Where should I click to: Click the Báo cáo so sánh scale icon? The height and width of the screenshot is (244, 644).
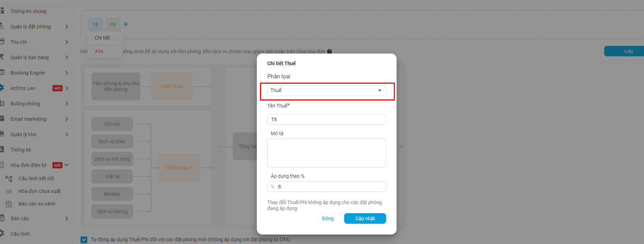point(9,204)
